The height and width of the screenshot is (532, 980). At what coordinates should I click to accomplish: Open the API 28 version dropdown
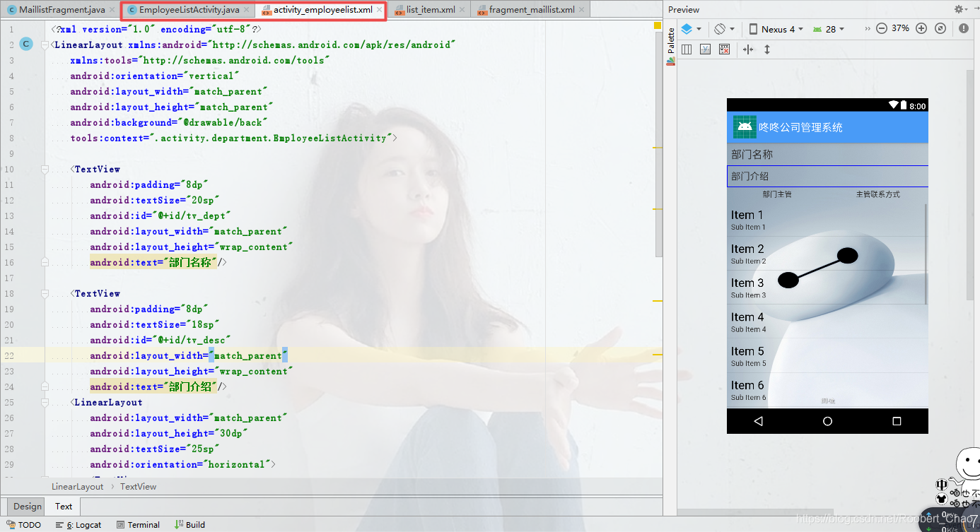click(829, 29)
